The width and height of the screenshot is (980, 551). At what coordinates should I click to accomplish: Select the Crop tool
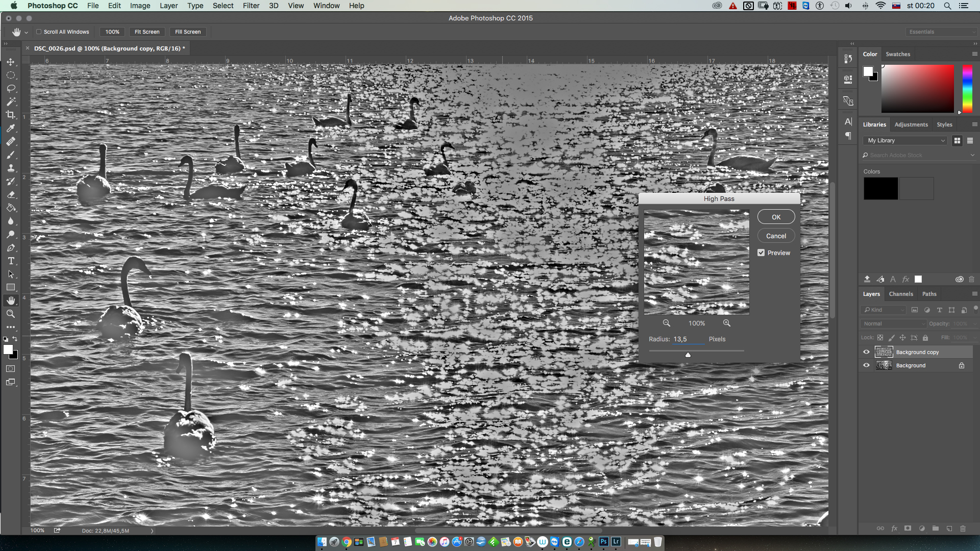[x=11, y=115]
